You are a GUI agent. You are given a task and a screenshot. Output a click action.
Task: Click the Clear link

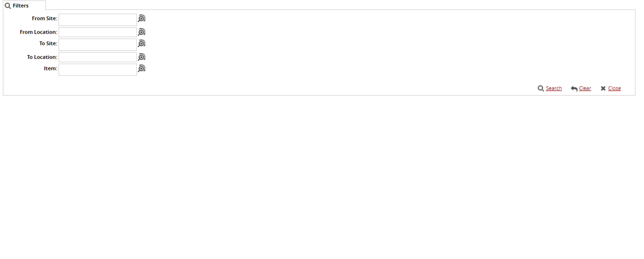tap(585, 88)
